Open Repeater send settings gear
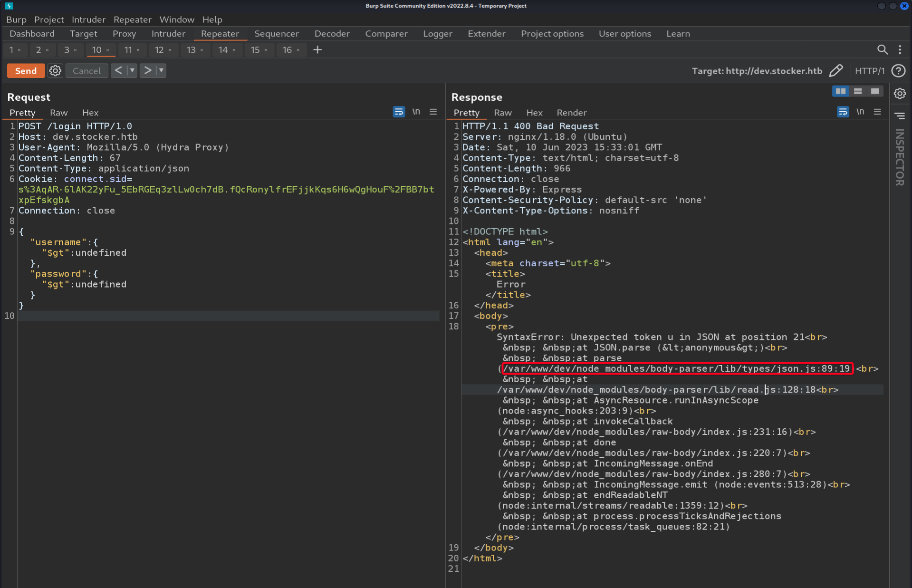This screenshot has height=588, width=912. tap(55, 71)
